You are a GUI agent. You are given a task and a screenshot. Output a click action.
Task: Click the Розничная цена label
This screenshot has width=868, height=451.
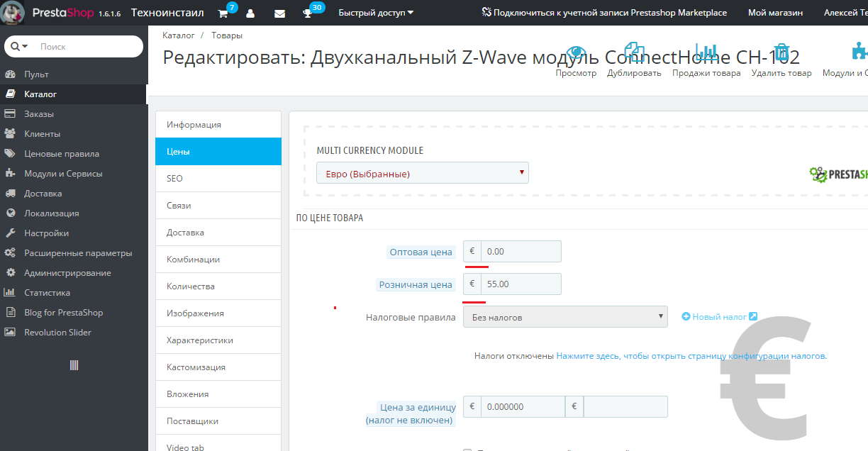[416, 285]
